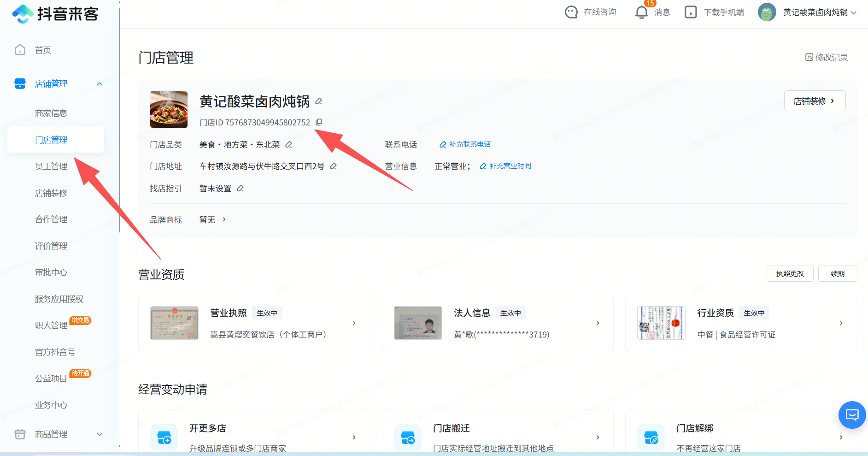Open the notification bell messages
The height and width of the screenshot is (456, 868).
point(641,12)
